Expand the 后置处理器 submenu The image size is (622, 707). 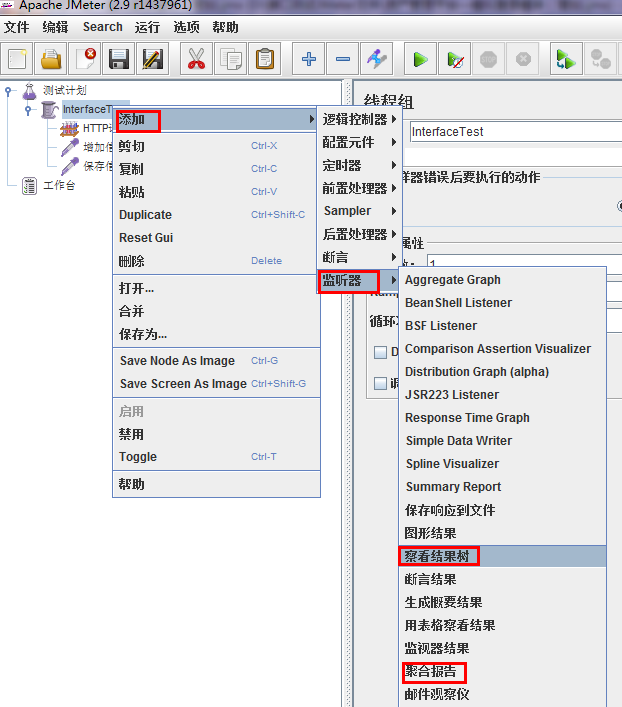click(359, 234)
